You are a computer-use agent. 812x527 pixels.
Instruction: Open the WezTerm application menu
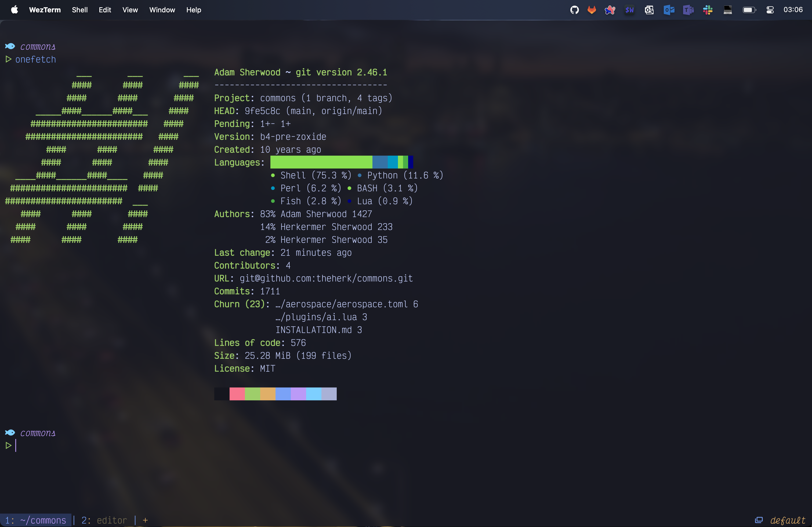(x=45, y=10)
